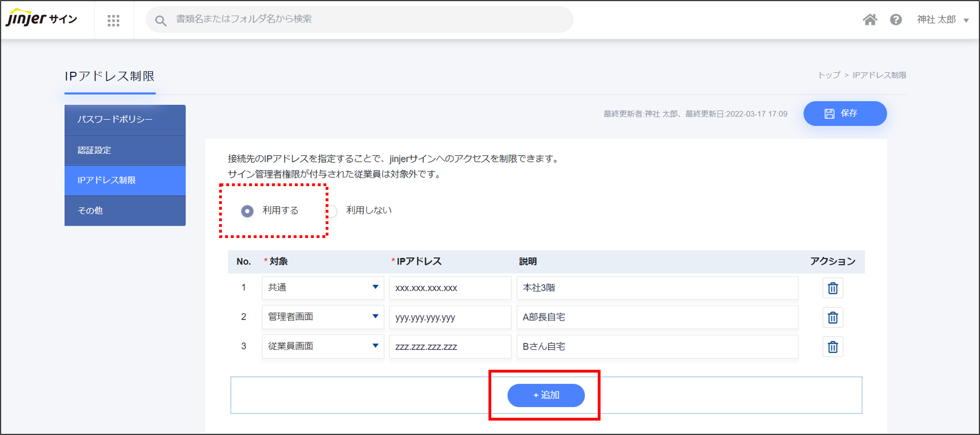
Task: Open the 共通 target dropdown
Action: click(x=323, y=288)
